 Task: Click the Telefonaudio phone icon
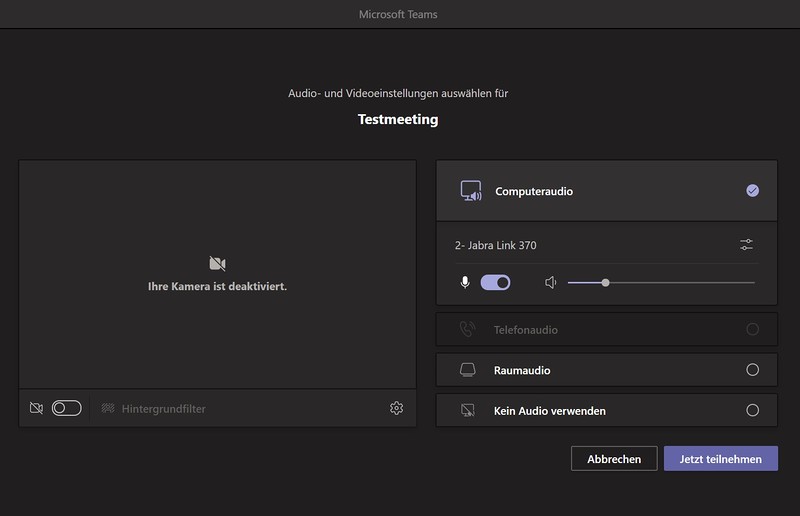(467, 329)
